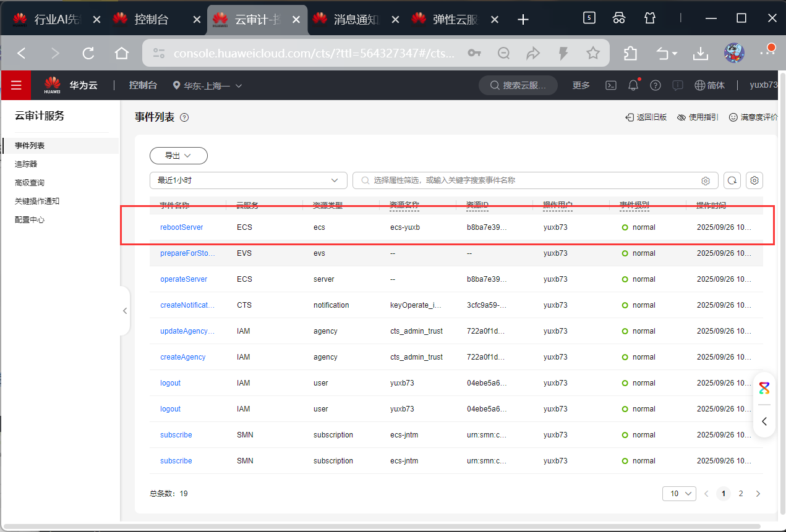This screenshot has height=532, width=786.
Task: Collapse the left sidebar with the arrow handle
Action: pyautogui.click(x=125, y=311)
